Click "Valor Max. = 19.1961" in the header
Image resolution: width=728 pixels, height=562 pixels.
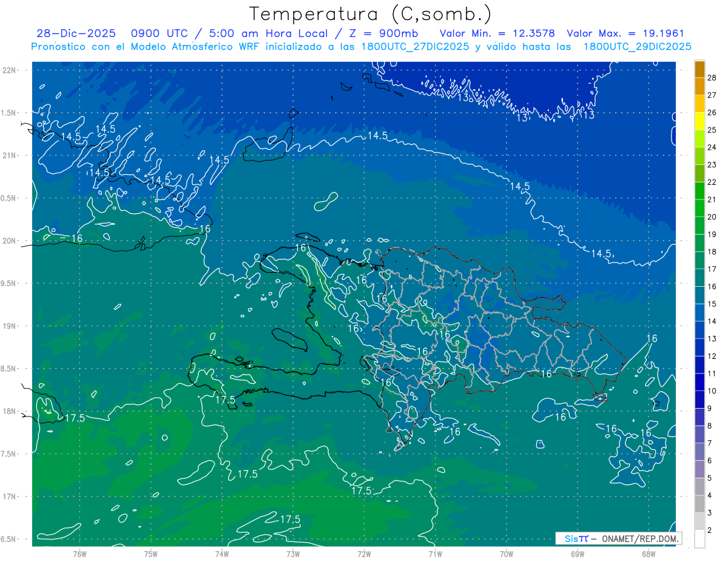click(625, 33)
